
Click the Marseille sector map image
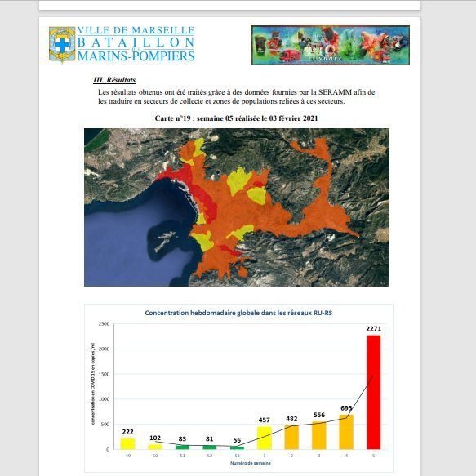[x=237, y=207]
